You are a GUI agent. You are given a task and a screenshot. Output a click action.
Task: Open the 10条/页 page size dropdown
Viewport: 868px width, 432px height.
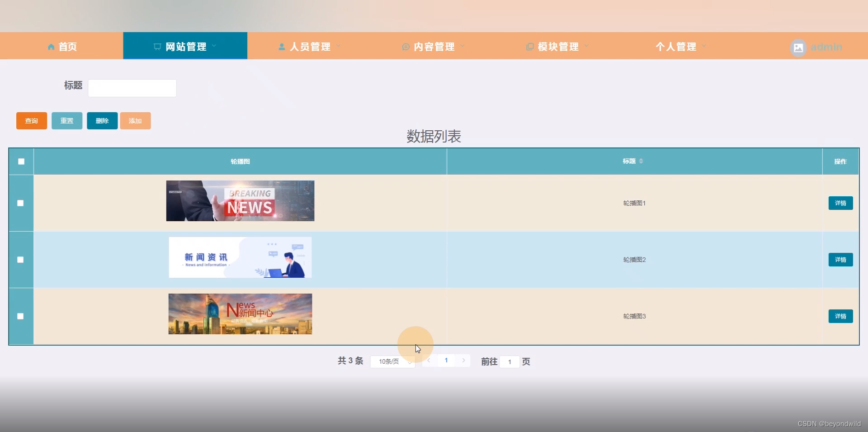click(x=392, y=361)
